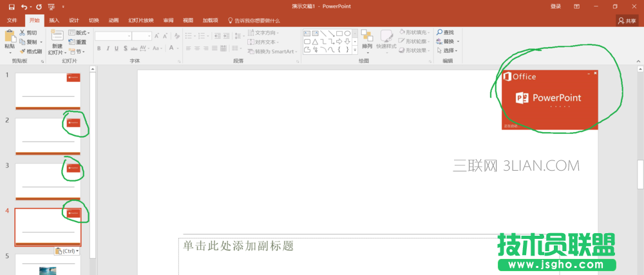Screen dimensions: 644x275
Task: Convert text using 转换为 SmartArt
Action: tap(272, 52)
